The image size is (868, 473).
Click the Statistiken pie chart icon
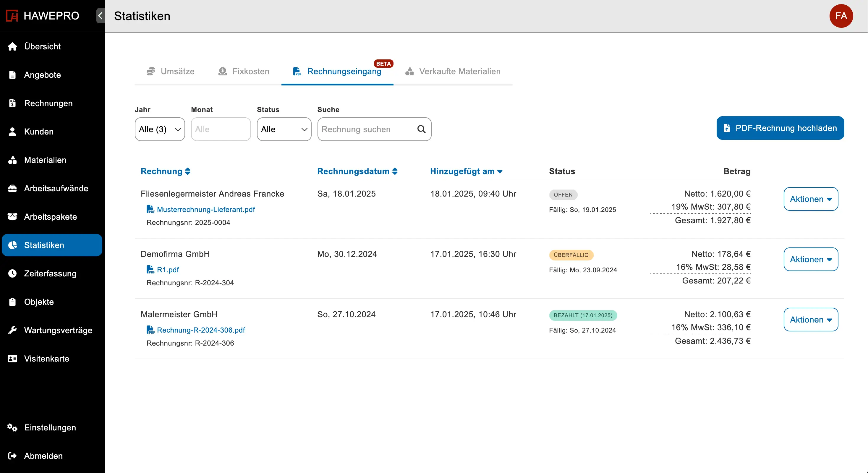point(12,245)
